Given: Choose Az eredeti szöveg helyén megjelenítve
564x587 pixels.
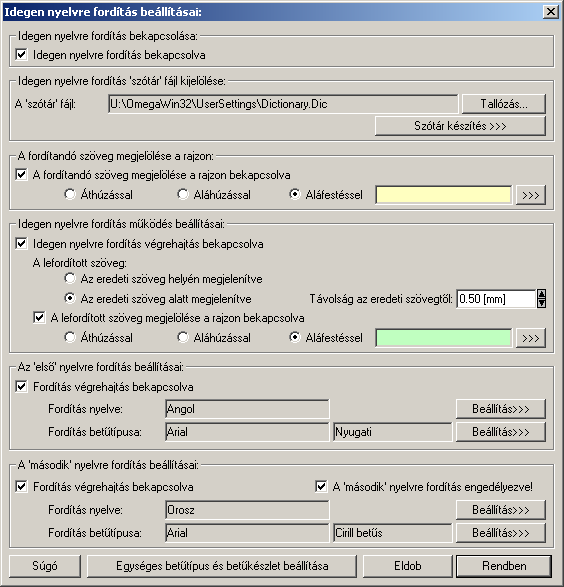Looking at the screenshot, I should pyautogui.click(x=70, y=279).
